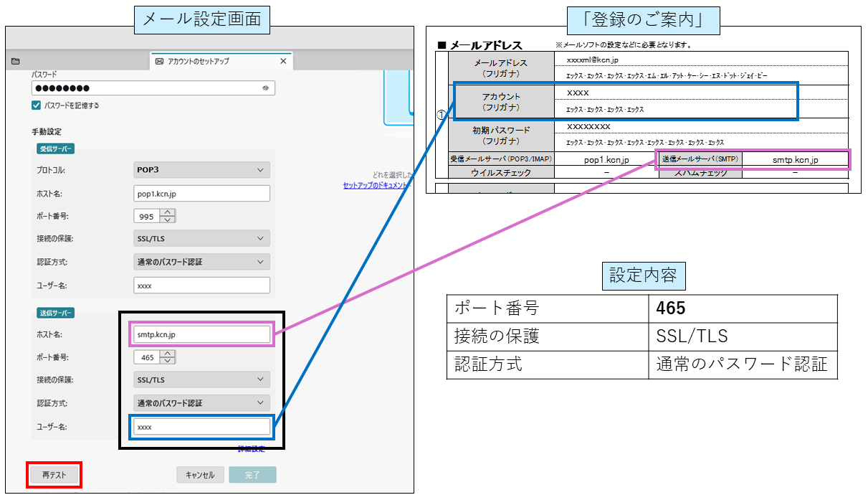Click the outgoing server ユーザー名 field

tap(201, 426)
